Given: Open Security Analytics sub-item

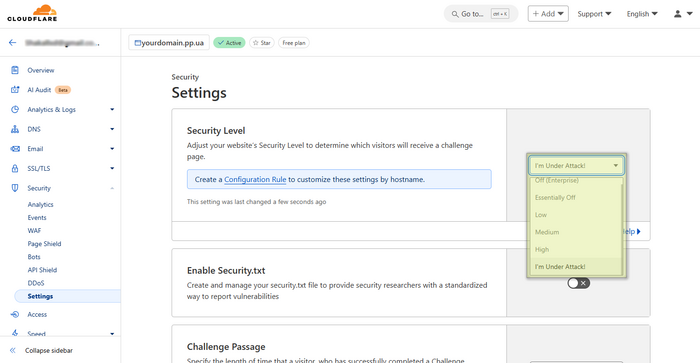Looking at the screenshot, I should tap(40, 204).
